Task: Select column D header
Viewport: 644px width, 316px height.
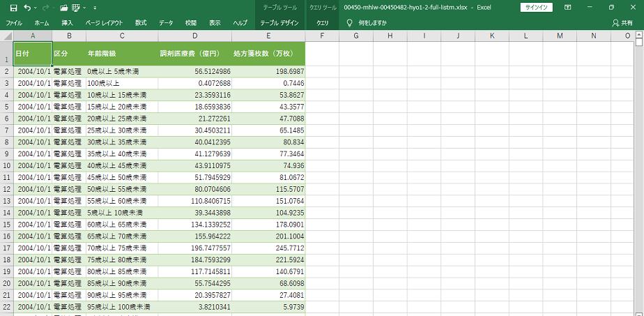Action: tap(195, 36)
